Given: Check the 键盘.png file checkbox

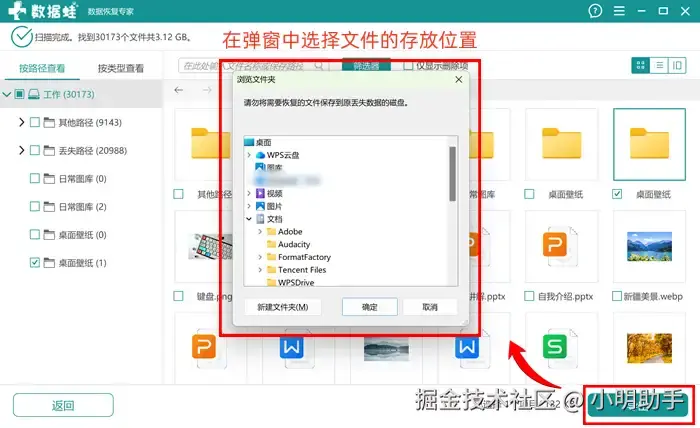Looking at the screenshot, I should [x=178, y=296].
